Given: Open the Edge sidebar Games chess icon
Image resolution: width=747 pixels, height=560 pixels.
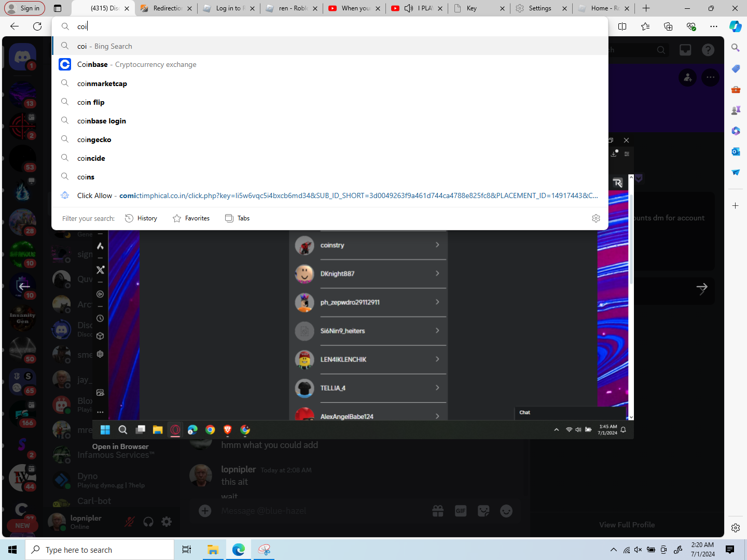Looking at the screenshot, I should [735, 110].
